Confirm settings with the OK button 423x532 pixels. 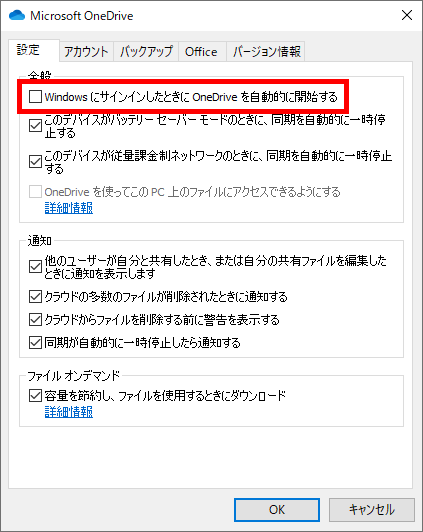tap(277, 510)
